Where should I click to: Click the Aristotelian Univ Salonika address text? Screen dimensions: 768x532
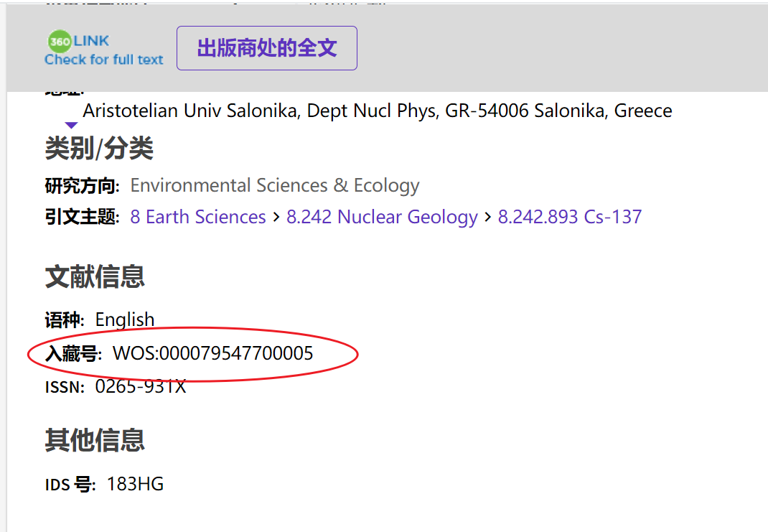[377, 111]
